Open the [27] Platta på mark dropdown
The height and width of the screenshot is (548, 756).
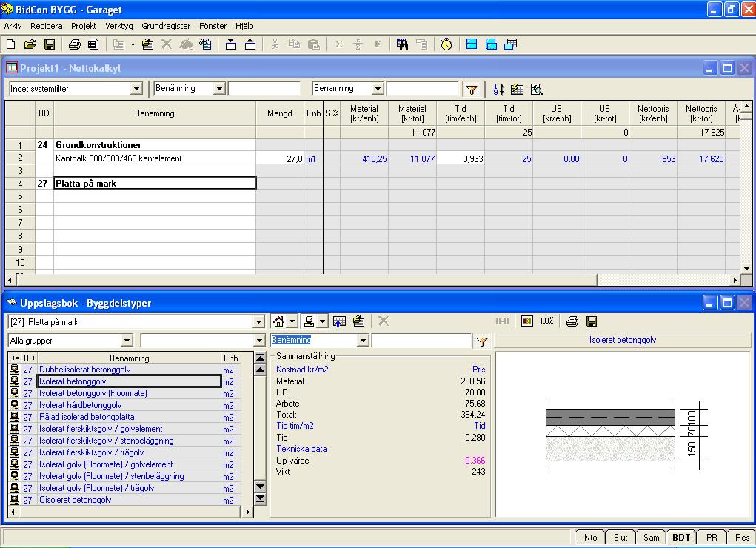[x=259, y=321]
